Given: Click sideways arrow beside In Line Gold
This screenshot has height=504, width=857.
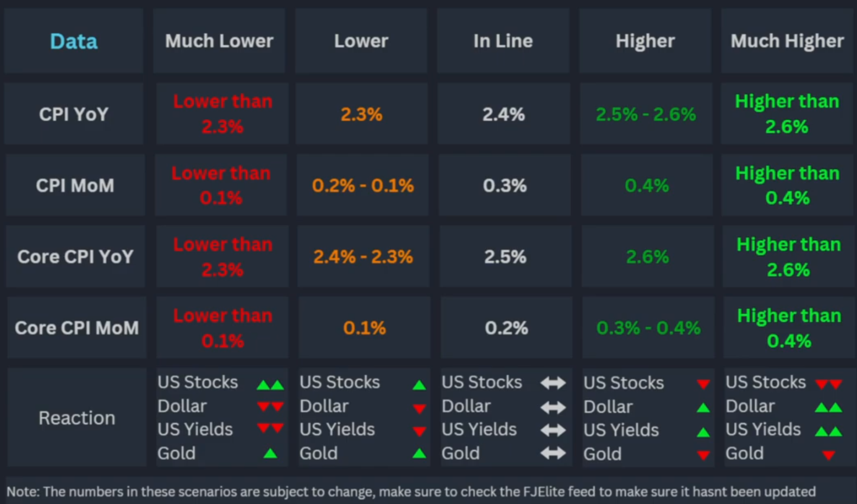Looking at the screenshot, I should point(553,453).
